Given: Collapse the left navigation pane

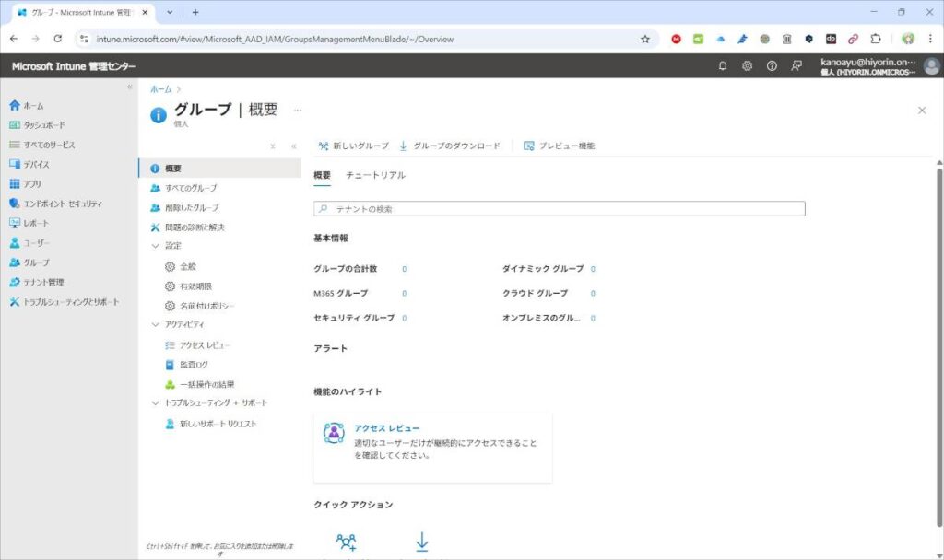Looking at the screenshot, I should 129,87.
